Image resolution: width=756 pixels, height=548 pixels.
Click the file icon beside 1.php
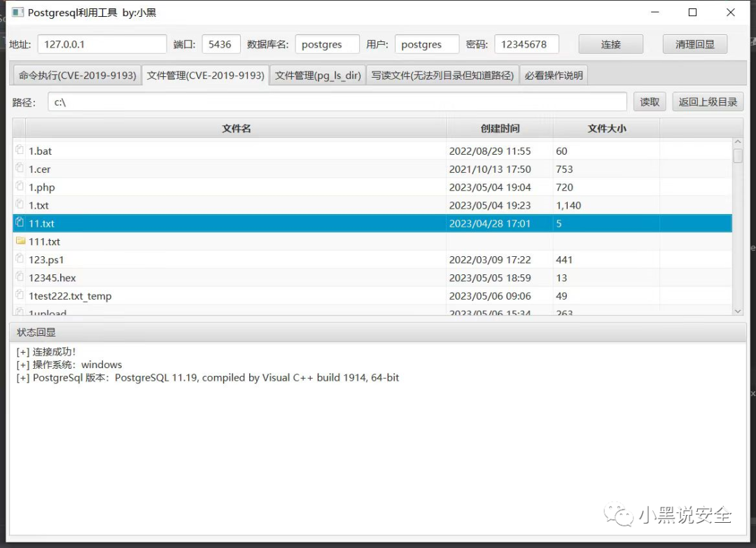[20, 186]
